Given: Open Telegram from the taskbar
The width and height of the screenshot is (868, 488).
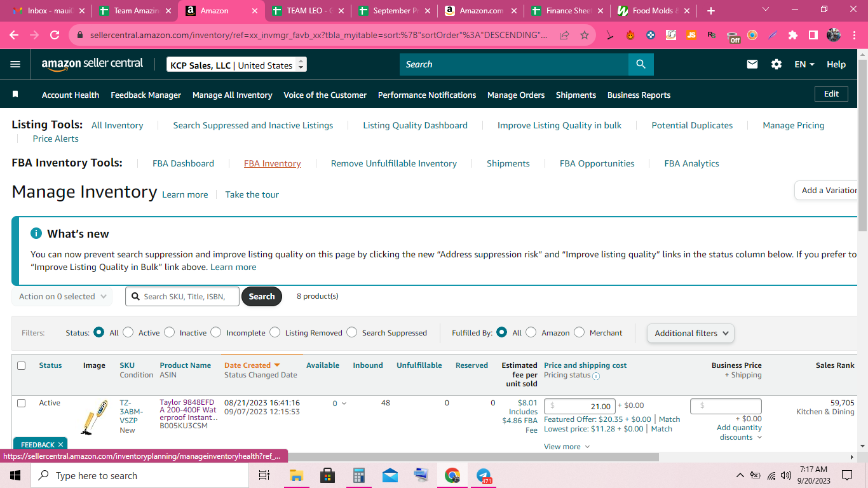Looking at the screenshot, I should 484,475.
